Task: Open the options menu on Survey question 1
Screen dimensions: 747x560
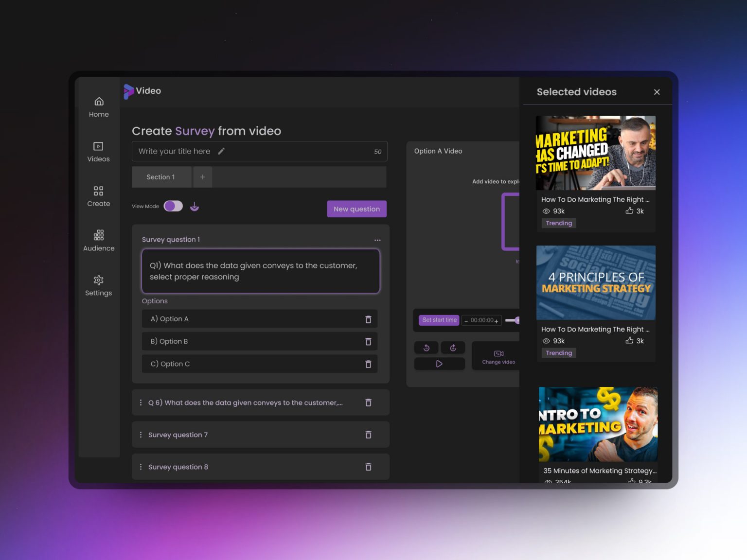Action: point(377,240)
